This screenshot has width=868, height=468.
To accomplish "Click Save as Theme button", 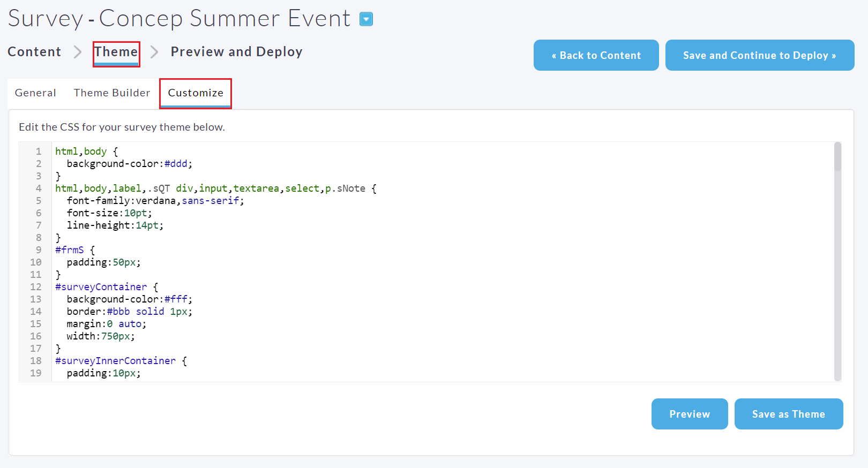I will pos(789,414).
